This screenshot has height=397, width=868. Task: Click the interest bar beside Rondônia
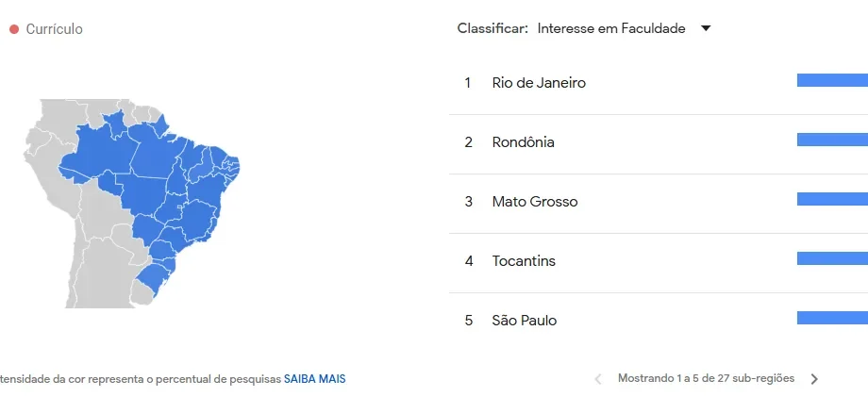pos(832,140)
